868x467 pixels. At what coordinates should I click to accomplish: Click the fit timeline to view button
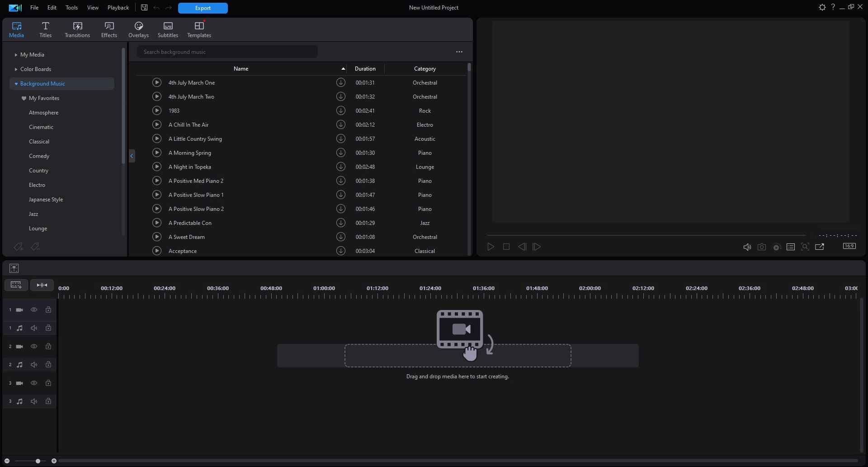point(42,285)
